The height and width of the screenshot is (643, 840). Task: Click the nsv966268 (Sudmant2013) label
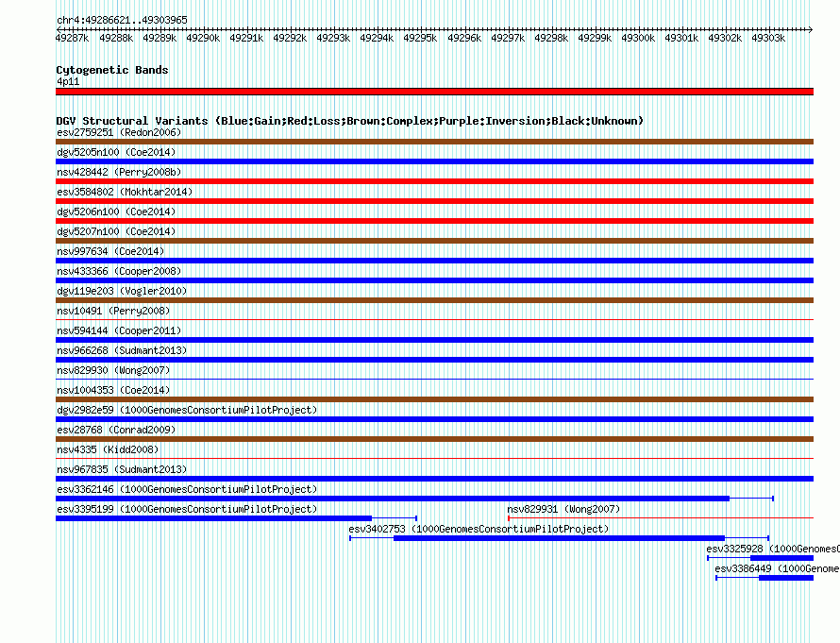pos(122,350)
